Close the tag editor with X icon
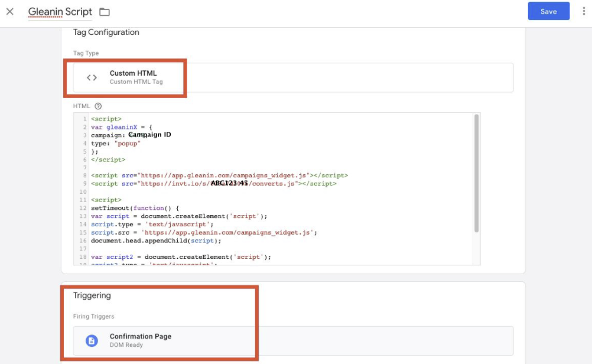Viewport: 592px width, 364px height. click(x=10, y=12)
